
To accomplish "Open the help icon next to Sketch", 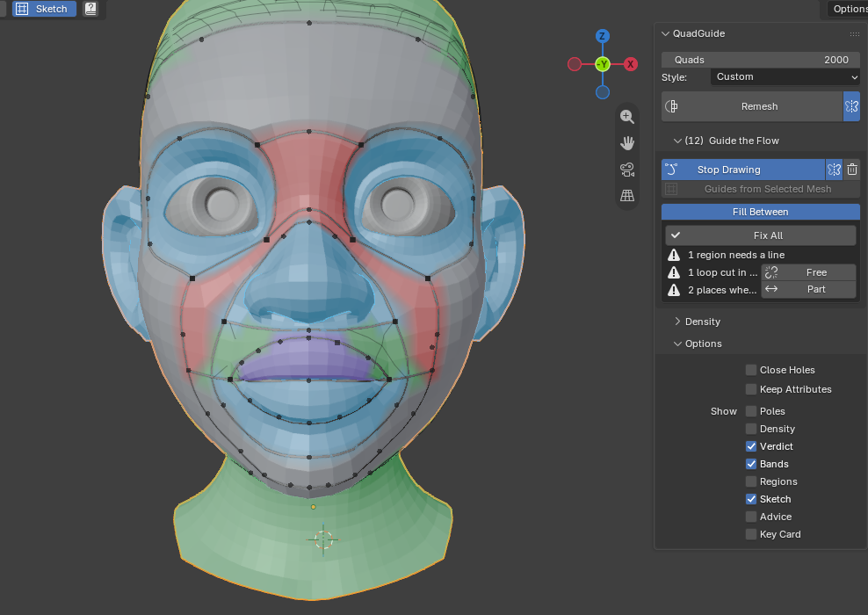I will 90,9.
